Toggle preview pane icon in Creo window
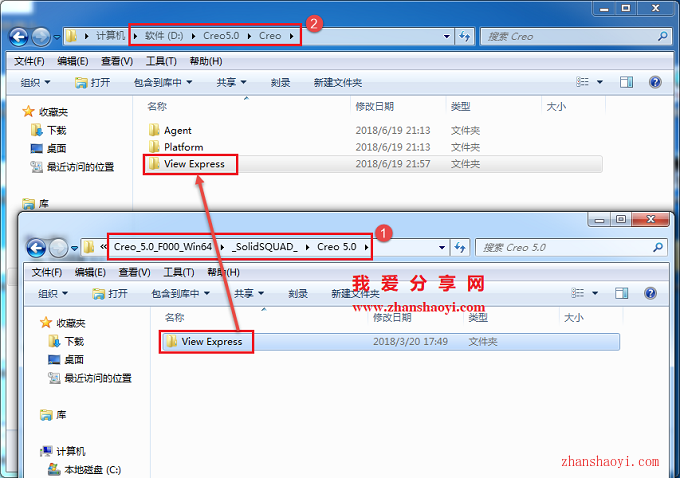 pos(626,82)
